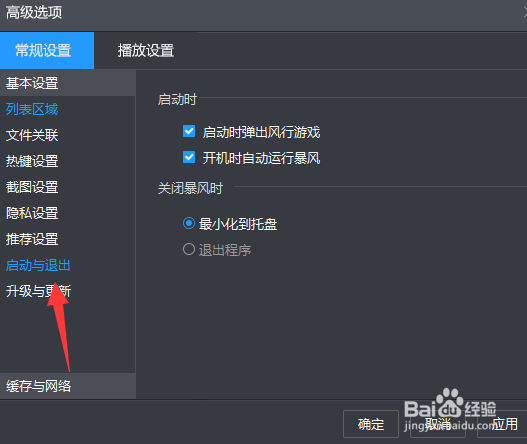Open 截图设置 in sidebar
Viewport: 527px width, 444px height.
[x=32, y=187]
